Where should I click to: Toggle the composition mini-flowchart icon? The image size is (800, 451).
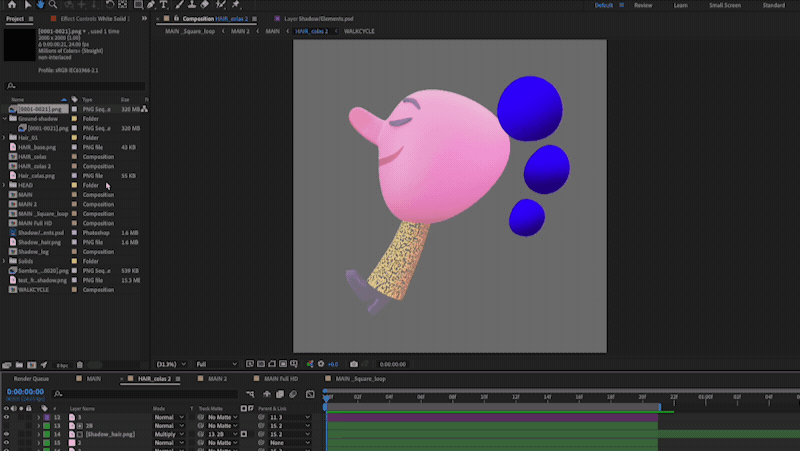pyautogui.click(x=250, y=394)
